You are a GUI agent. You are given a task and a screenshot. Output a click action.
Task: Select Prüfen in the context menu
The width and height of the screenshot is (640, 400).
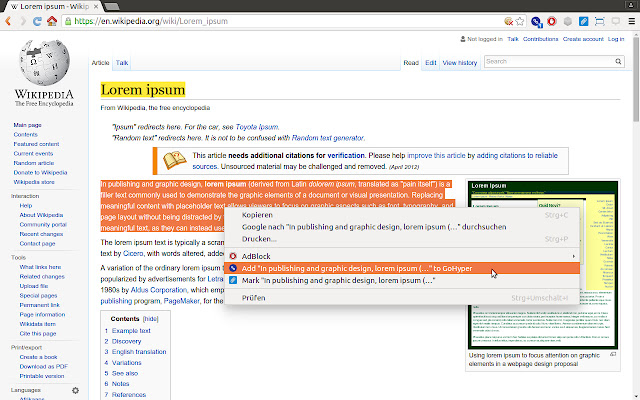click(253, 298)
